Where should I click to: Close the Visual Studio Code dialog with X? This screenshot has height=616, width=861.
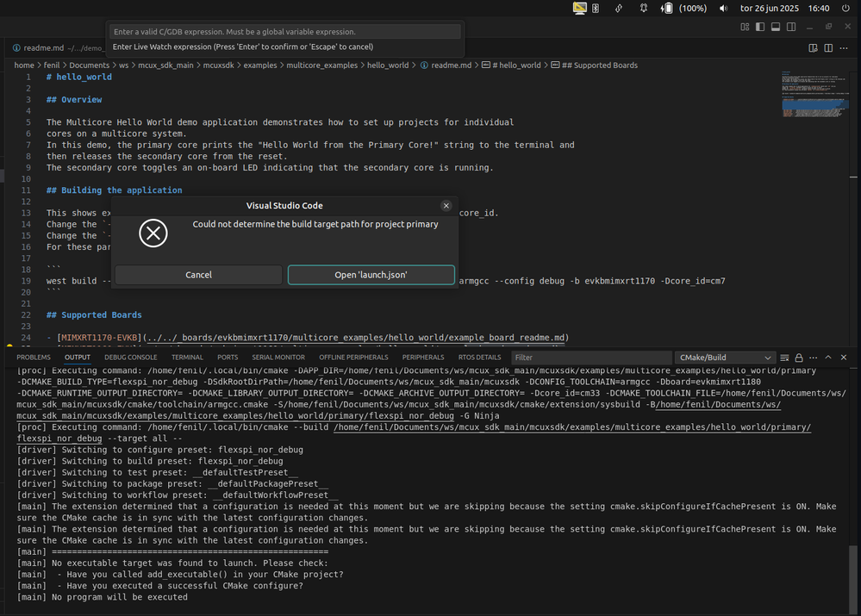click(446, 205)
